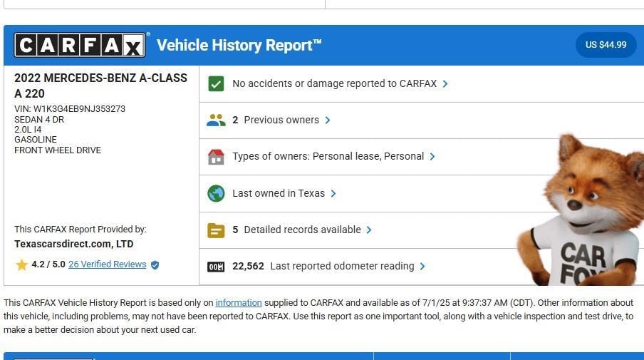Viewport: 644px width, 360px height.
Task: Open the 26 Verified Reviews link
Action: (x=107, y=264)
